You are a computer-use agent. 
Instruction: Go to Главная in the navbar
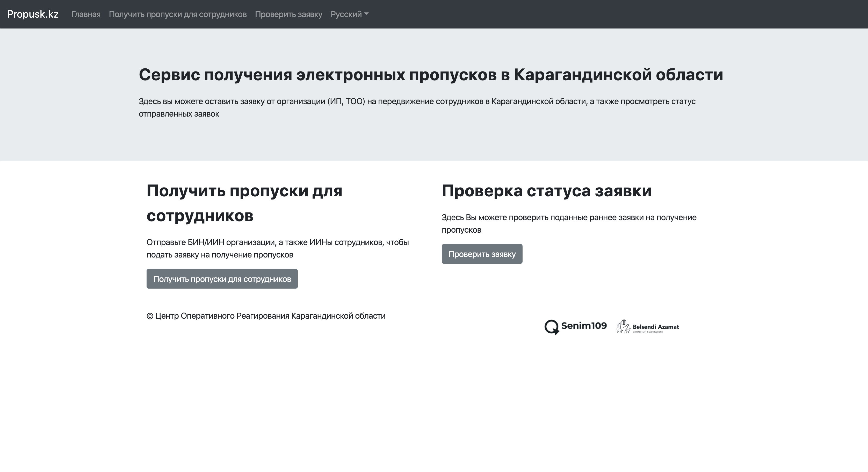[x=86, y=14]
